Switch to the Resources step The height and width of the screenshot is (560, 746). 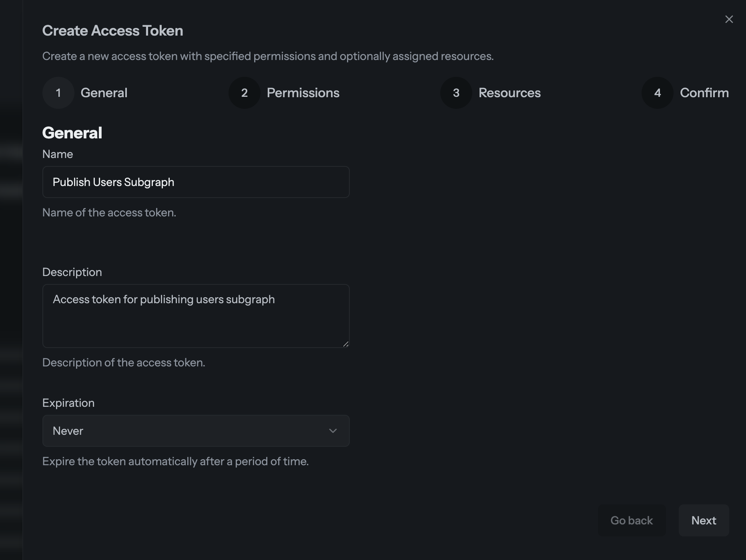click(509, 92)
